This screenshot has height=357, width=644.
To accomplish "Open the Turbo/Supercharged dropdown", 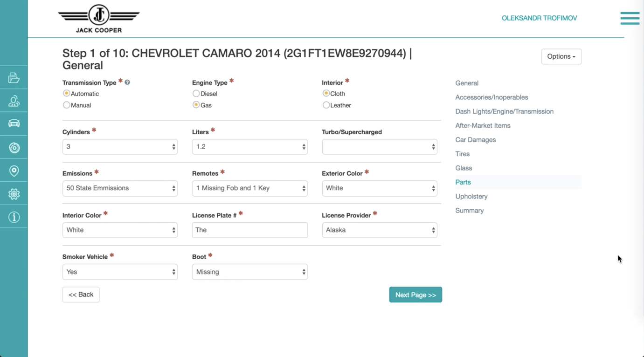I will (x=379, y=146).
